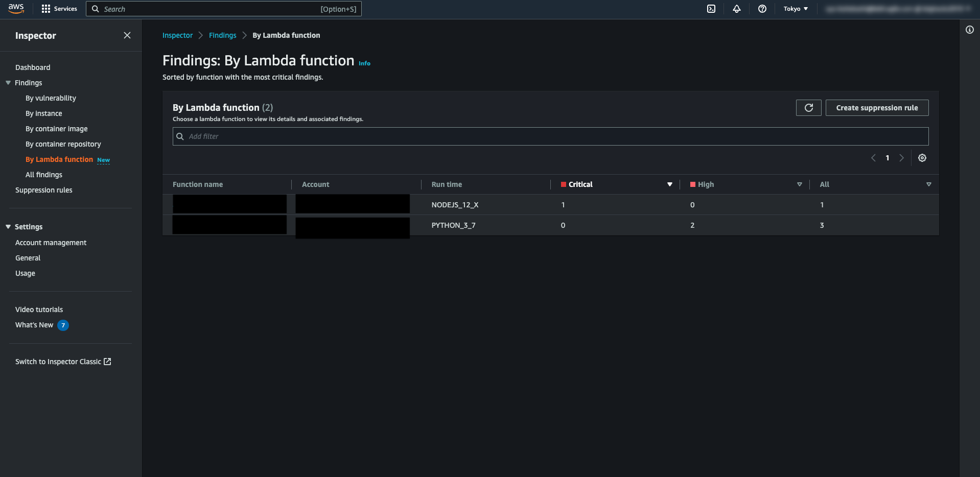Open the info panel icon at right edge
The height and width of the screenshot is (477, 980).
click(970, 30)
